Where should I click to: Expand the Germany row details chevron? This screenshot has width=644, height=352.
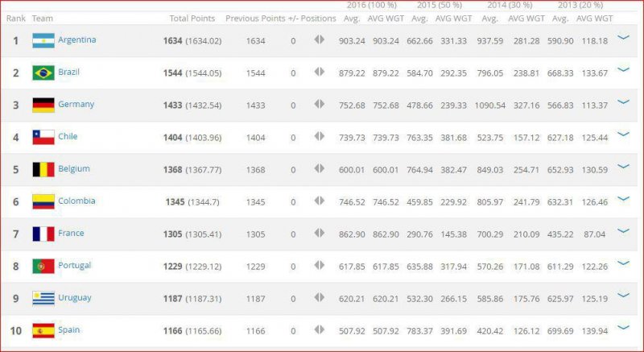[622, 101]
